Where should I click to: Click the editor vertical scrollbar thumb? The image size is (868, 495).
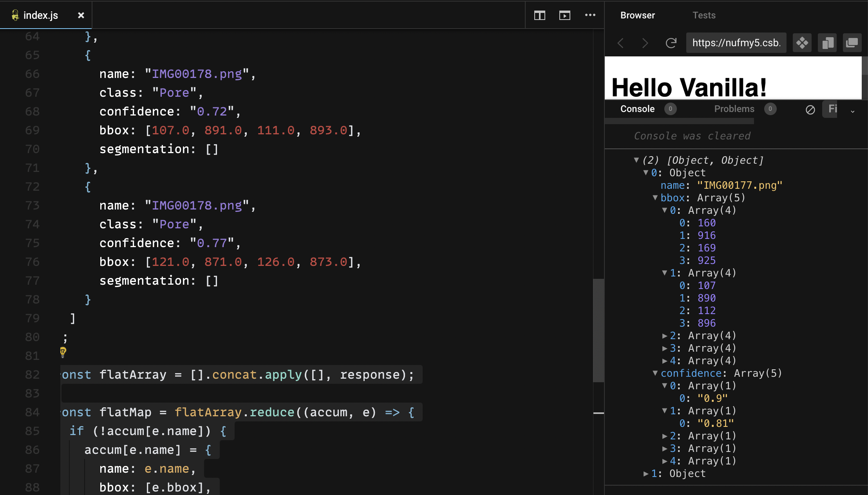599,330
